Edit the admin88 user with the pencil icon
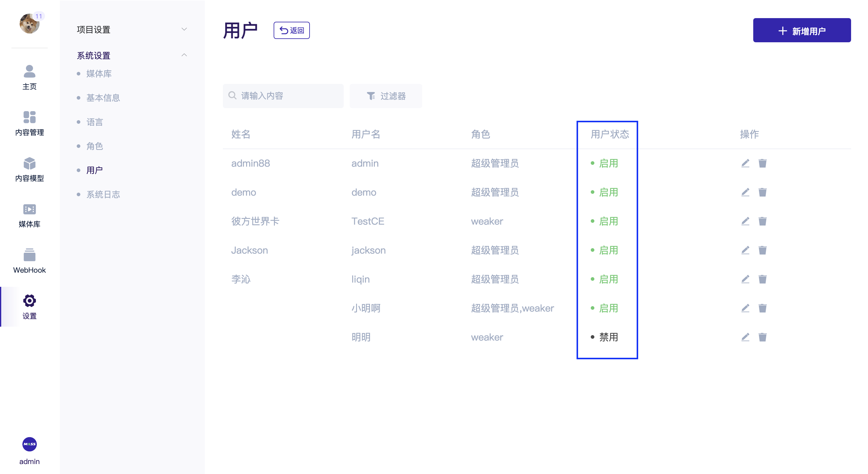Image resolution: width=868 pixels, height=474 pixels. click(745, 163)
